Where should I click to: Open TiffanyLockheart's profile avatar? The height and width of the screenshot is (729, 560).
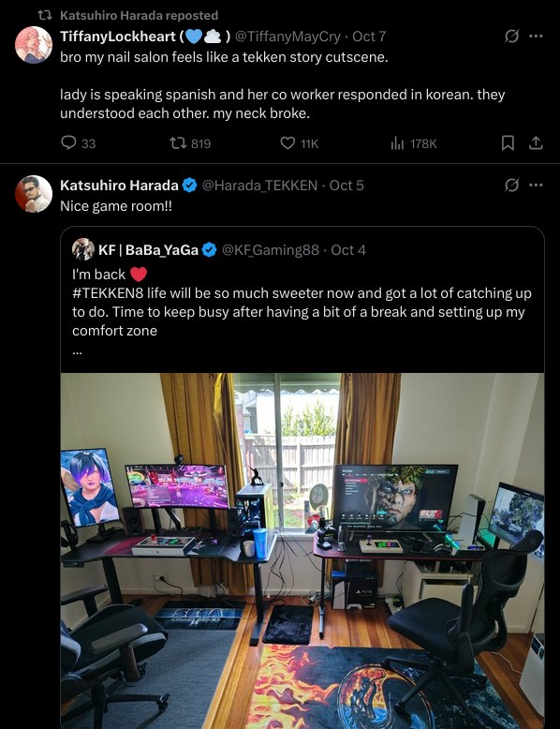pyautogui.click(x=34, y=45)
